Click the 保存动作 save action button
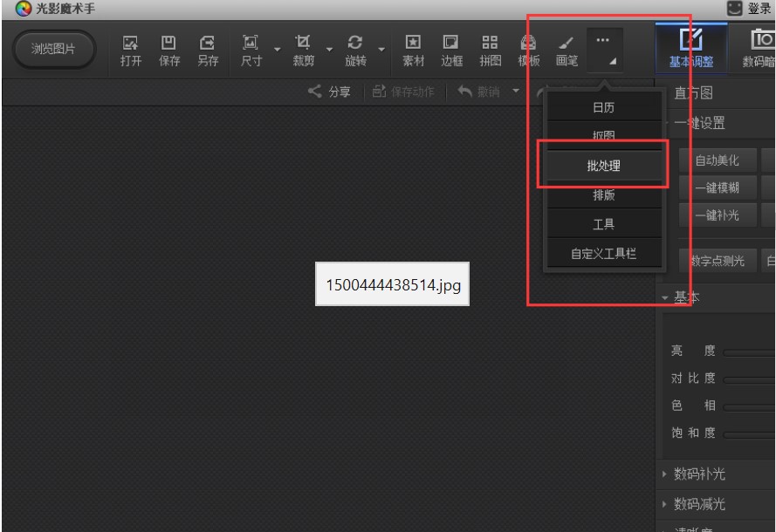 pyautogui.click(x=403, y=92)
